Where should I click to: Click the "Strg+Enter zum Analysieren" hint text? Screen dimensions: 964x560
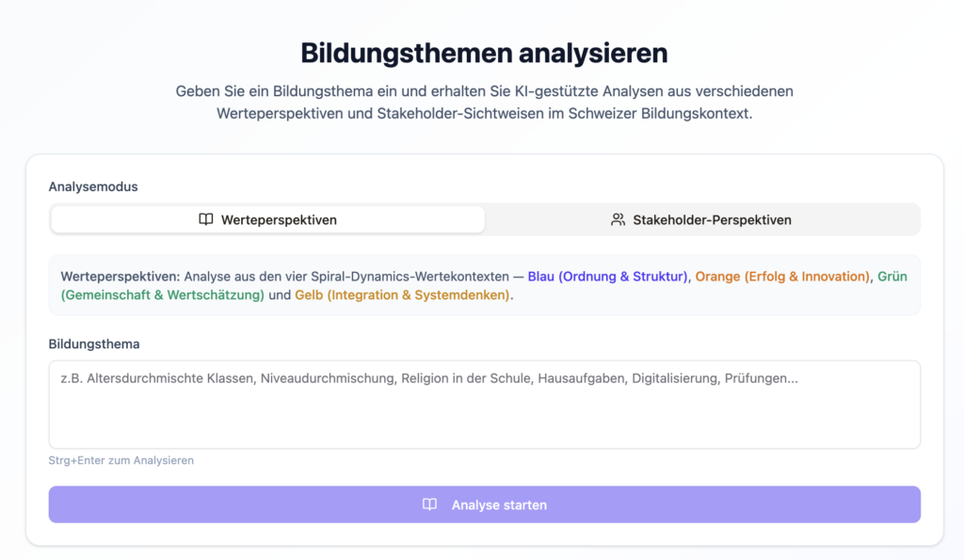click(x=120, y=460)
